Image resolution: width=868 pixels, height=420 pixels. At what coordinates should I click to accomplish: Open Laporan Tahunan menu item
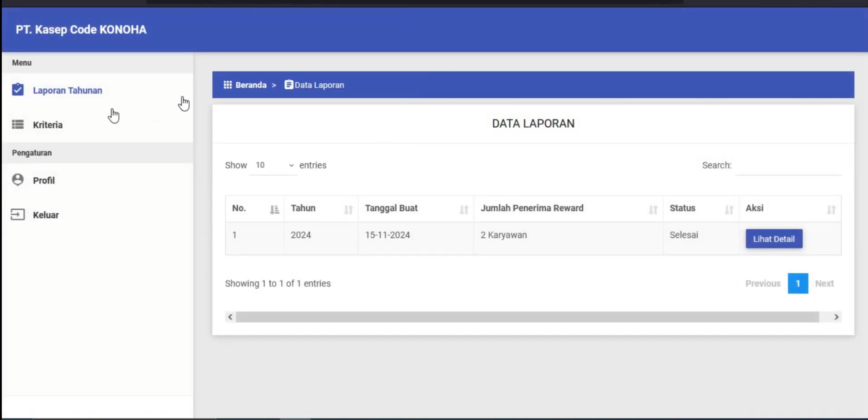98,90
